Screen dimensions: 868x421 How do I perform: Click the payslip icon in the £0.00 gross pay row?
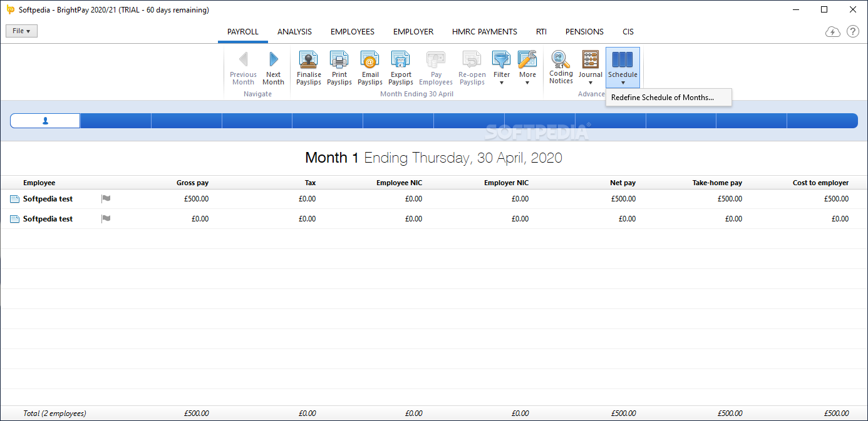(x=15, y=219)
